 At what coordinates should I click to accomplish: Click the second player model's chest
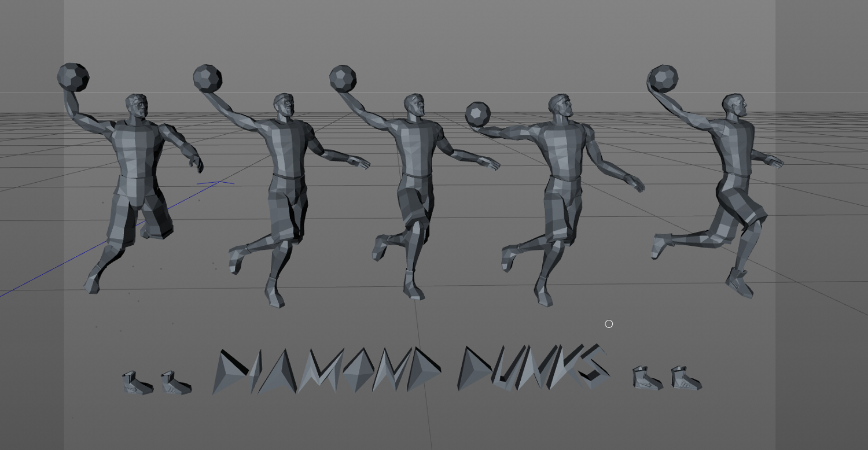pos(287,145)
